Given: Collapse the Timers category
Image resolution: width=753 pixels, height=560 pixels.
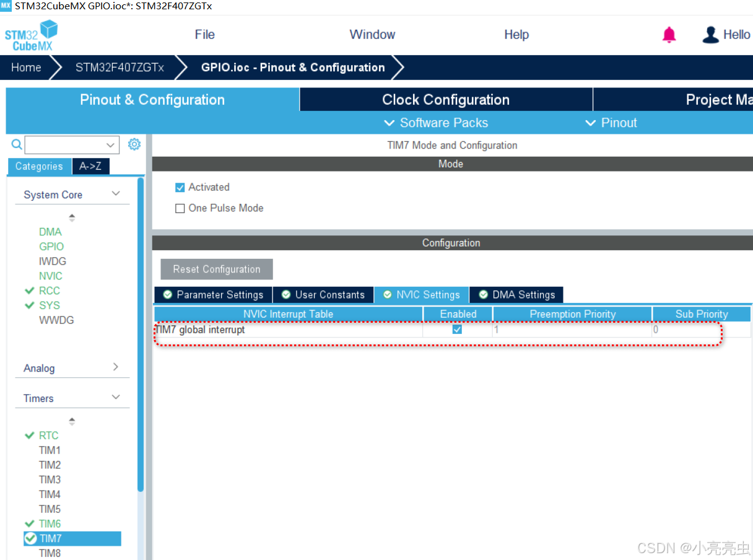Looking at the screenshot, I should tap(116, 398).
